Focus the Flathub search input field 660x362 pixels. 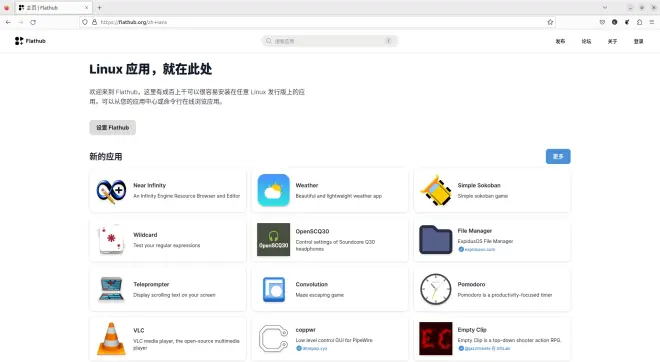click(x=329, y=41)
